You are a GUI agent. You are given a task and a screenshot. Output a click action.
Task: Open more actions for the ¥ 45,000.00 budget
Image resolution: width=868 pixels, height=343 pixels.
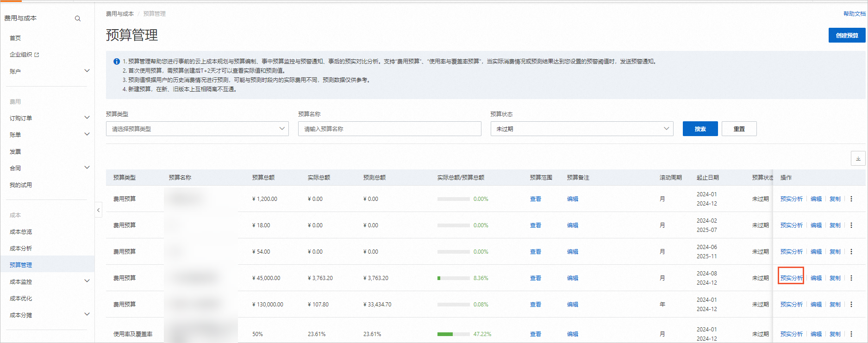pyautogui.click(x=851, y=278)
